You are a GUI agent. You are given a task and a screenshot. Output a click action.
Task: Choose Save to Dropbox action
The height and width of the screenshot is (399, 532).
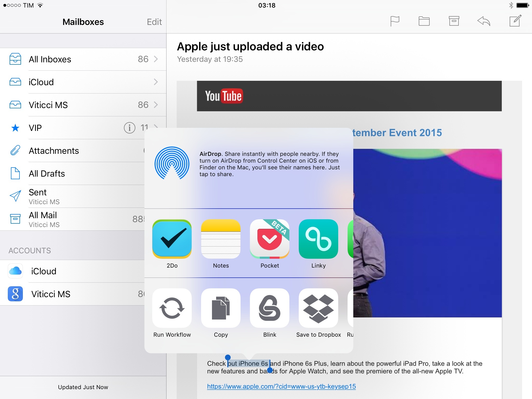point(318,308)
